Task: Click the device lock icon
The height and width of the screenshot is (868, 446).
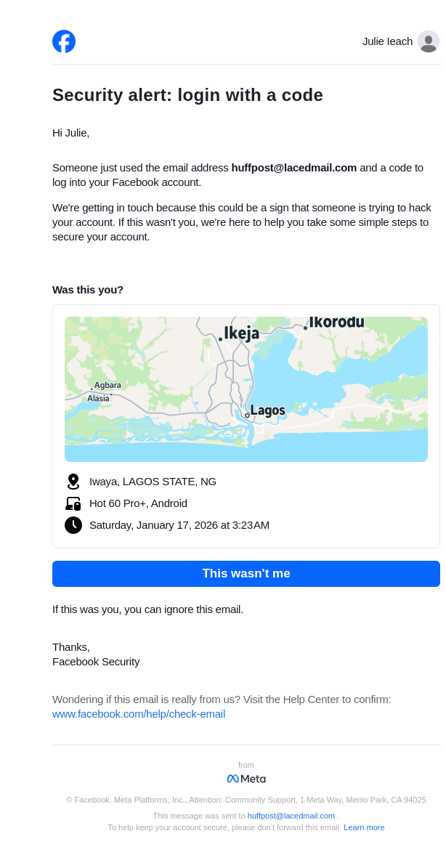Action: (x=73, y=503)
